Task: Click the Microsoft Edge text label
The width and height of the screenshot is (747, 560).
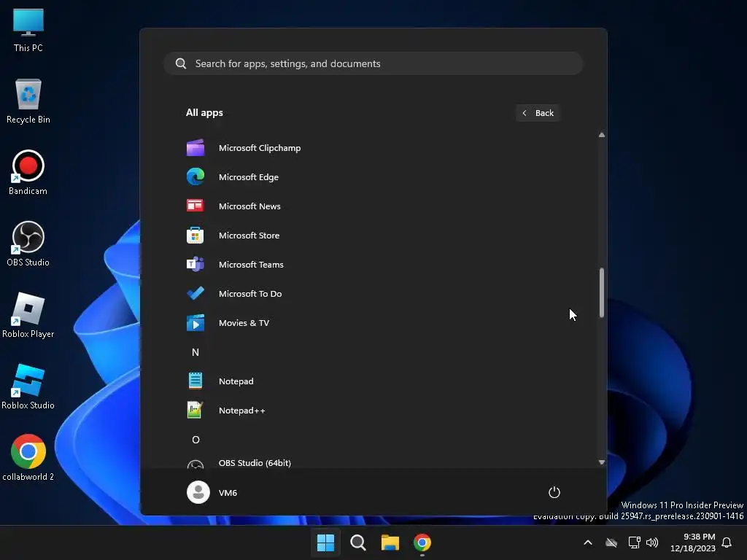Action: click(249, 177)
